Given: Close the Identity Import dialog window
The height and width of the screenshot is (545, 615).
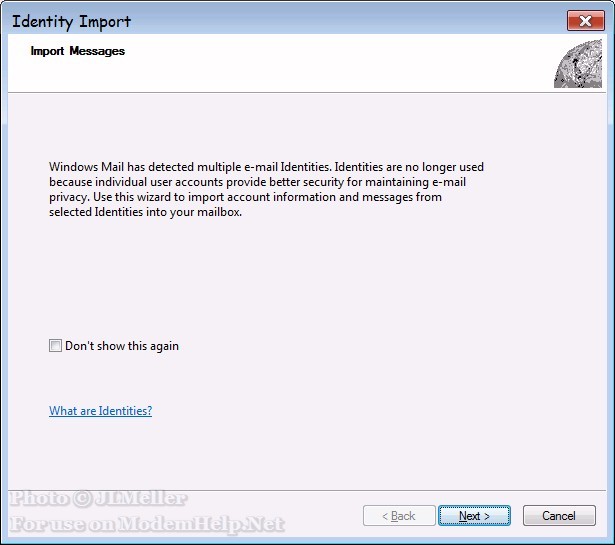Looking at the screenshot, I should tap(586, 21).
